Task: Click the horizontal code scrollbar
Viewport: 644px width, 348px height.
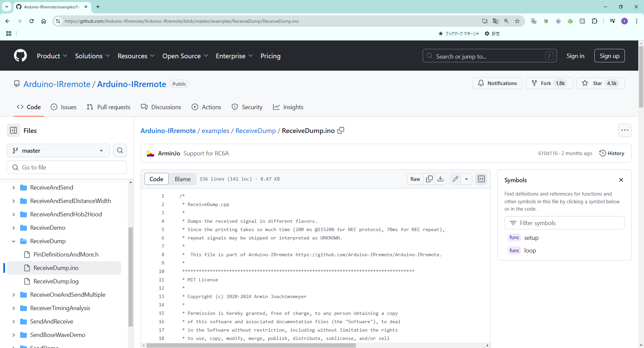Action: 251,345
